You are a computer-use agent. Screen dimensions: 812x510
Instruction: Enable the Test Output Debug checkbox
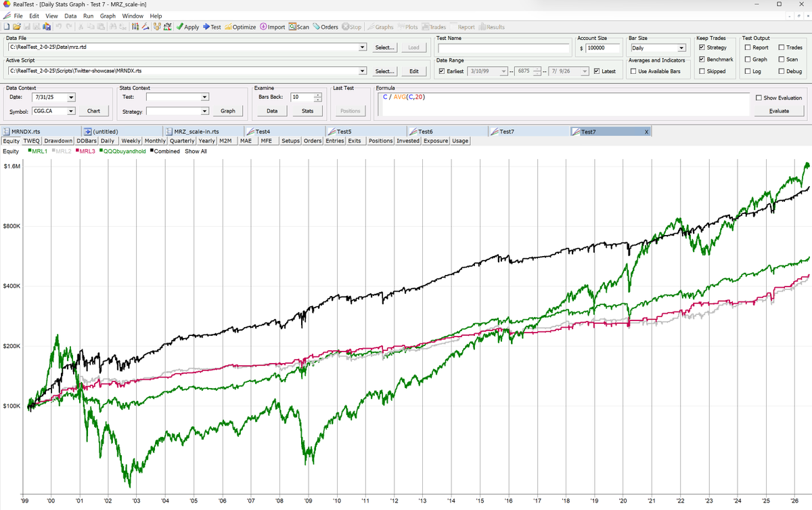point(781,71)
